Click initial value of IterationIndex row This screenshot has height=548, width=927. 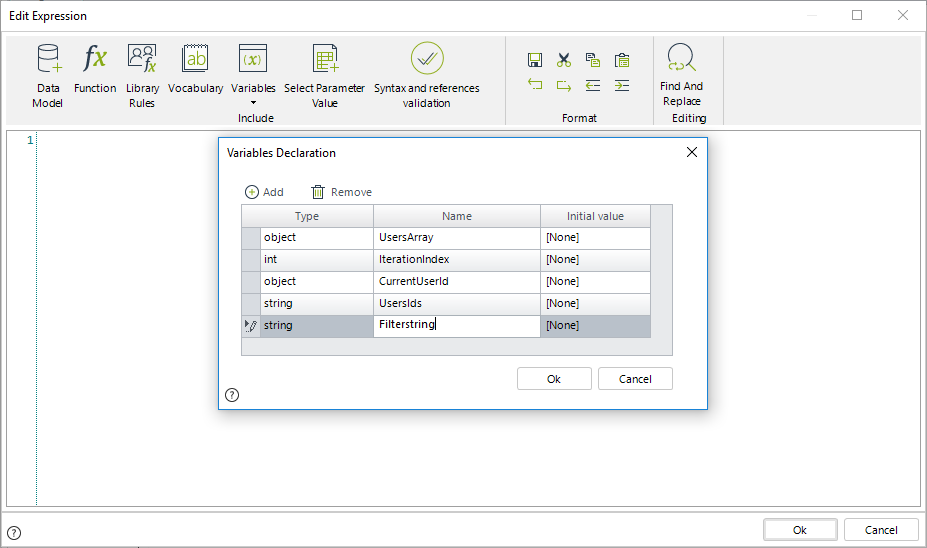pyautogui.click(x=595, y=260)
